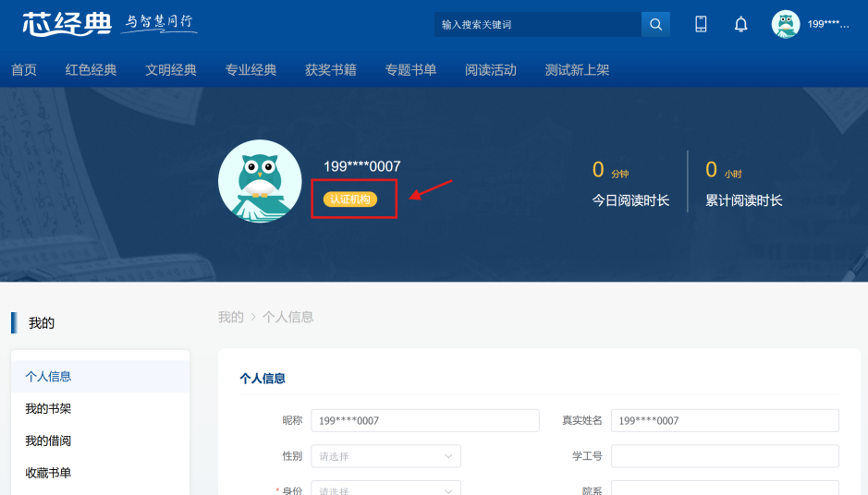
Task: Select 我的书架 in sidebar
Action: pyautogui.click(x=48, y=409)
